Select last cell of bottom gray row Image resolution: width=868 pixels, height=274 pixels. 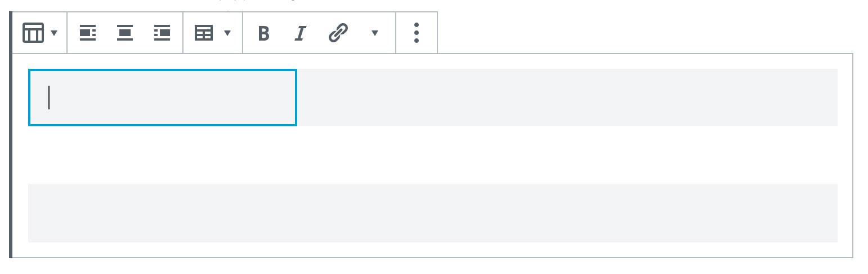click(703, 213)
